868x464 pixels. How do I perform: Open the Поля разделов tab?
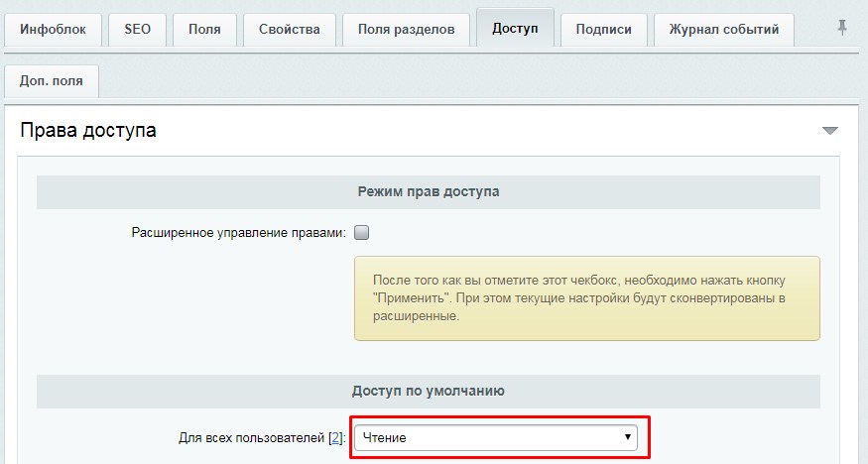[406, 29]
